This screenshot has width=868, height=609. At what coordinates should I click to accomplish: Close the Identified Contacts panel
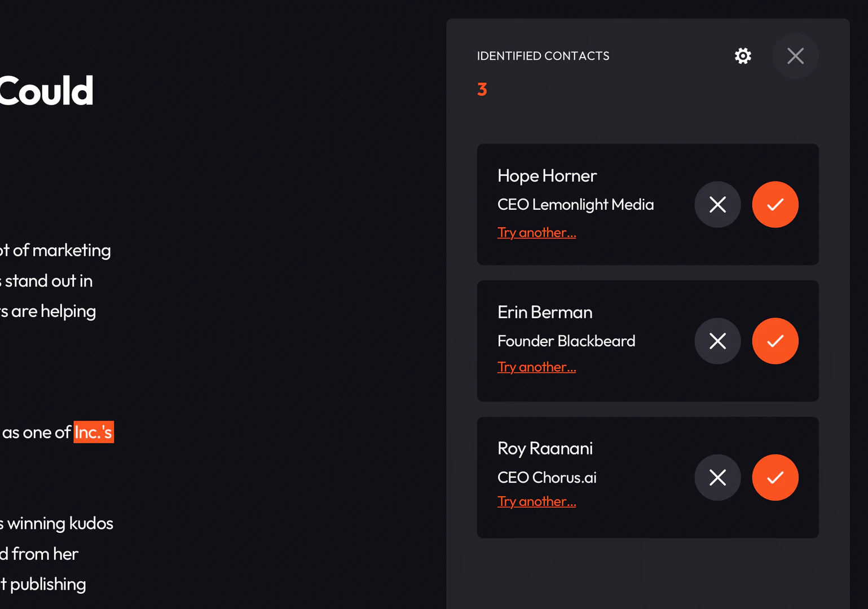(x=795, y=56)
